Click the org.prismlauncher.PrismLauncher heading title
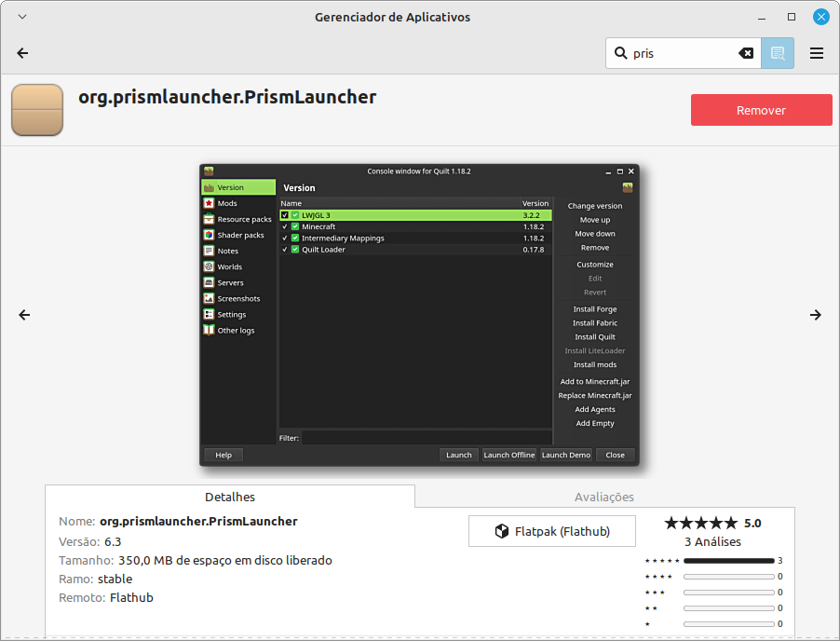This screenshot has height=641, width=840. (x=227, y=97)
